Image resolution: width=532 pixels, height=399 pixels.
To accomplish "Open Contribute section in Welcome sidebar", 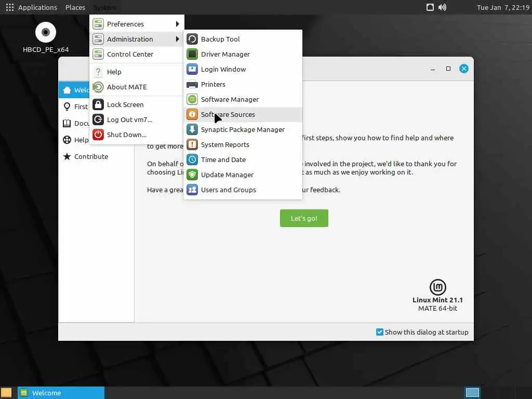I will 96,156.
